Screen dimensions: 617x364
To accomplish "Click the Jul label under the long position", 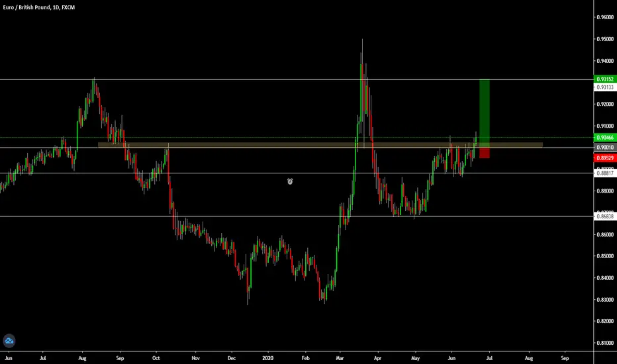I will tap(489, 358).
